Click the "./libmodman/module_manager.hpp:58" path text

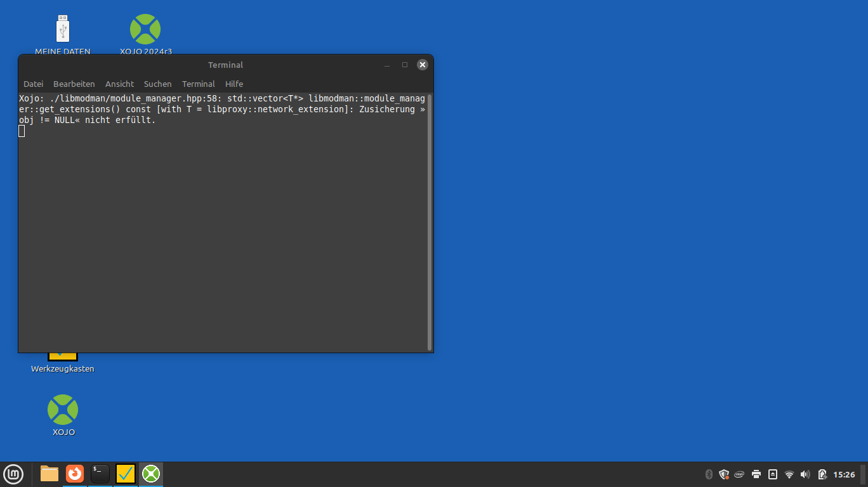pos(133,98)
